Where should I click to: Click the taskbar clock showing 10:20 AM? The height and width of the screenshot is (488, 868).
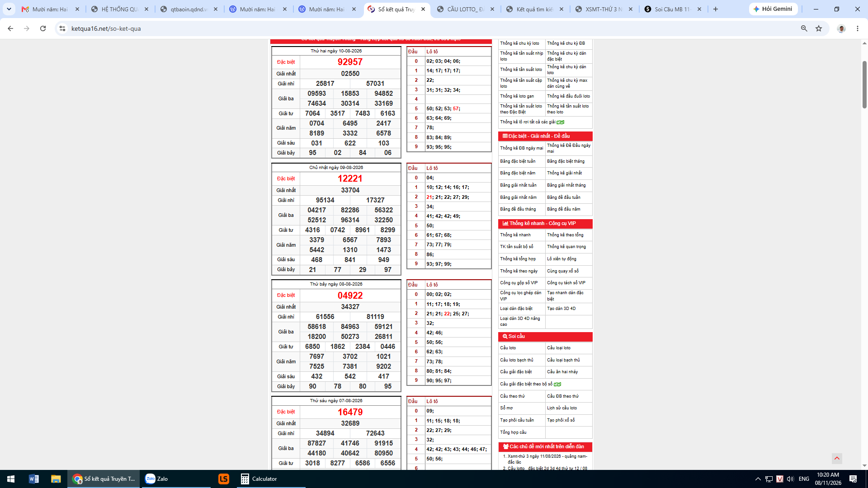coord(828,479)
